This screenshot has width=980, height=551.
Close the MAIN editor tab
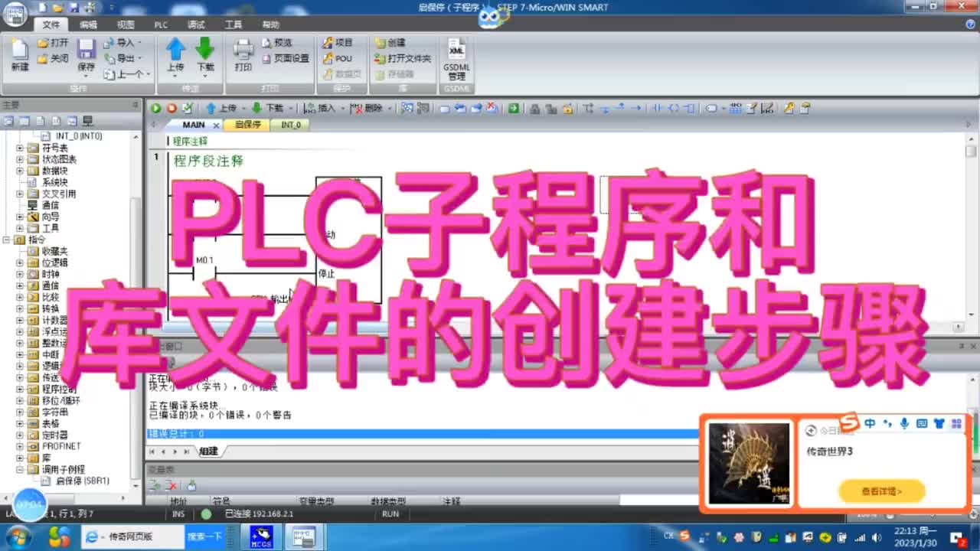(216, 125)
